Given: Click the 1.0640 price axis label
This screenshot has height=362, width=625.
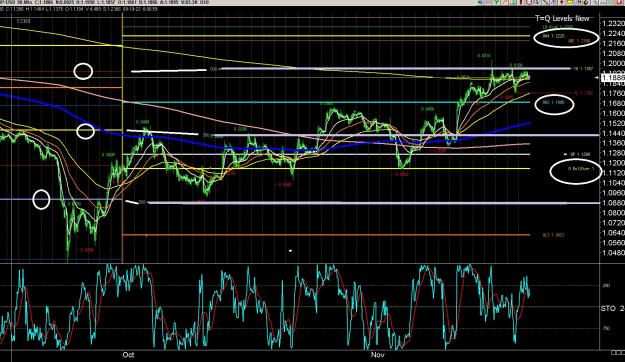Looking at the screenshot, I should [x=614, y=233].
